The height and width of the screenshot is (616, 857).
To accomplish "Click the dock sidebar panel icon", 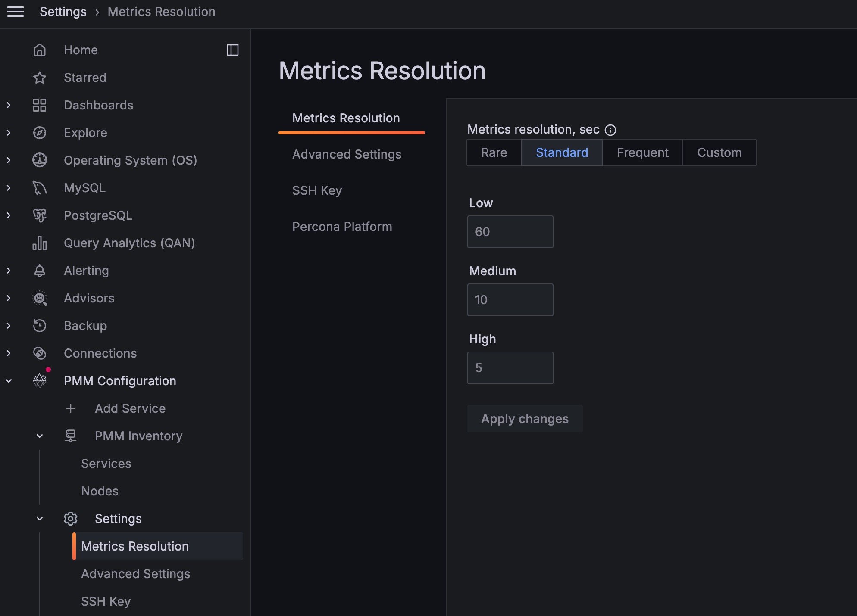I will tap(232, 50).
